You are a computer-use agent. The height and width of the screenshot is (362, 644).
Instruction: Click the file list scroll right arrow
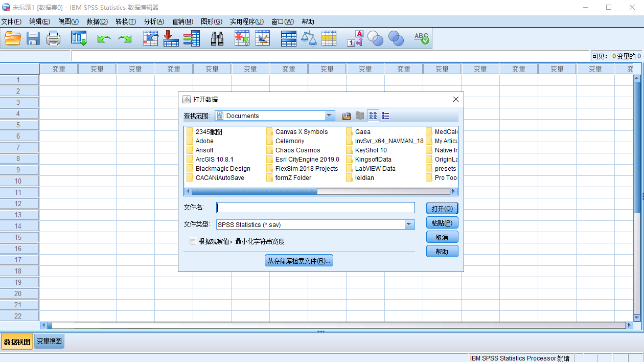[x=453, y=191]
